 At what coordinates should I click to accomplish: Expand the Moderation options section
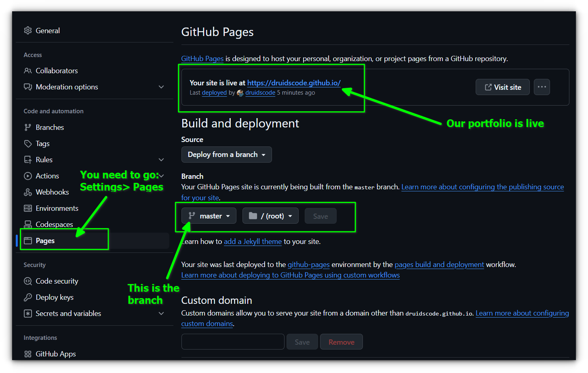161,87
